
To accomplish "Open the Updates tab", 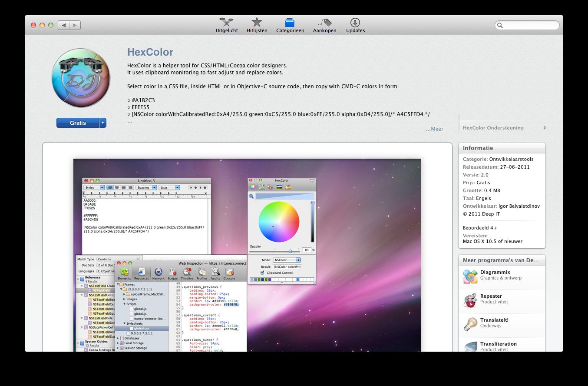I will click(x=355, y=25).
